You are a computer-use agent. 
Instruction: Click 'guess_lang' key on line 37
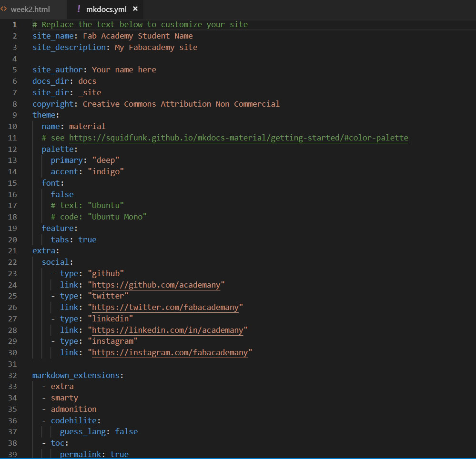tap(82, 432)
